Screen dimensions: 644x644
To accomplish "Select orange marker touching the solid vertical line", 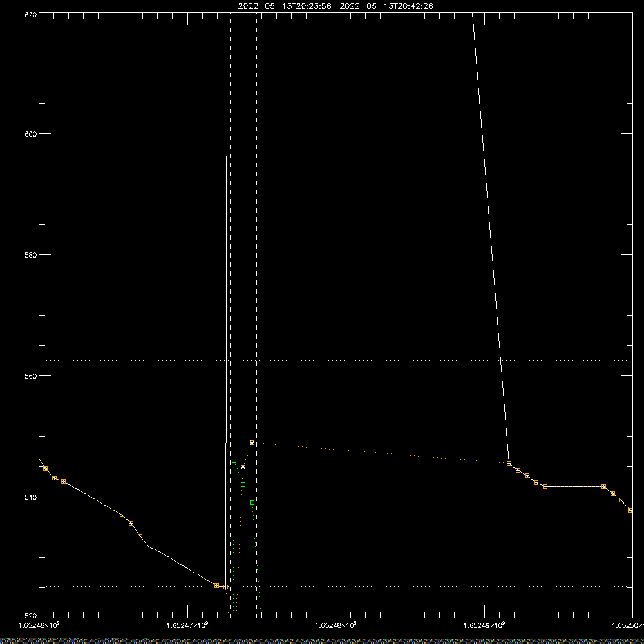I will (x=226, y=587).
